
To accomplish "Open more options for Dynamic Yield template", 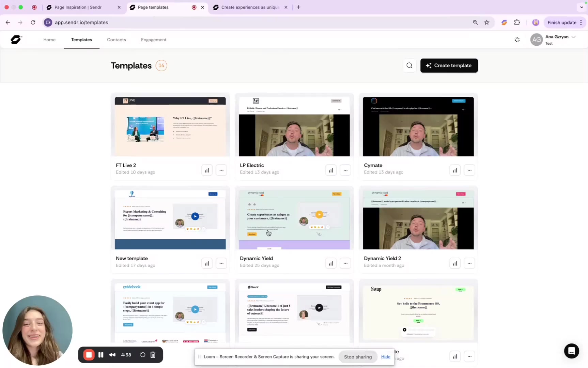I will point(345,263).
